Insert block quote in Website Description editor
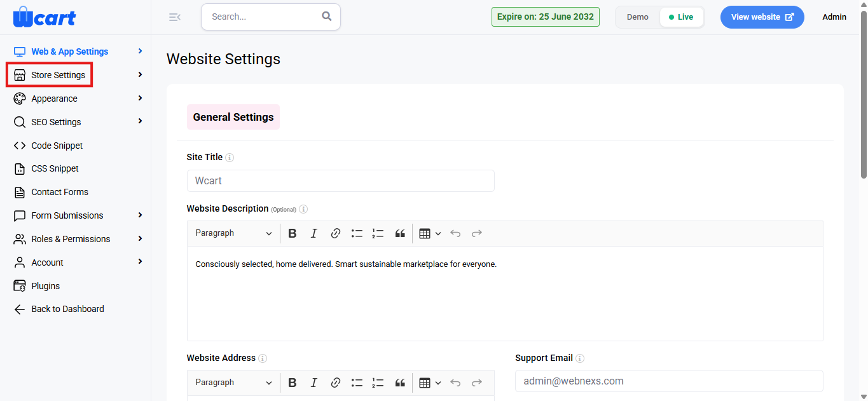 tap(400, 233)
